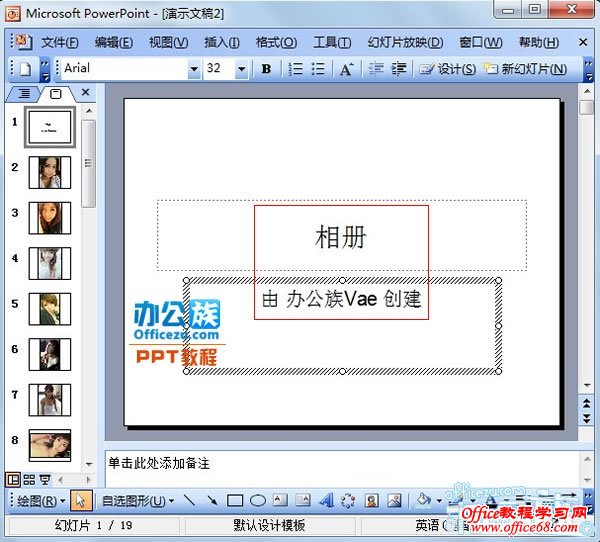Apply bulleted list formatting
This screenshot has height=542, width=600.
click(318, 69)
